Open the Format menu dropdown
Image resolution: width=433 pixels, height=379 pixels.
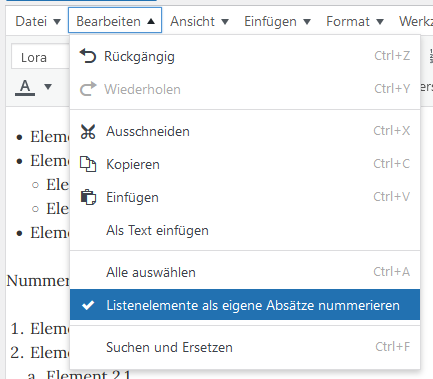click(x=355, y=21)
